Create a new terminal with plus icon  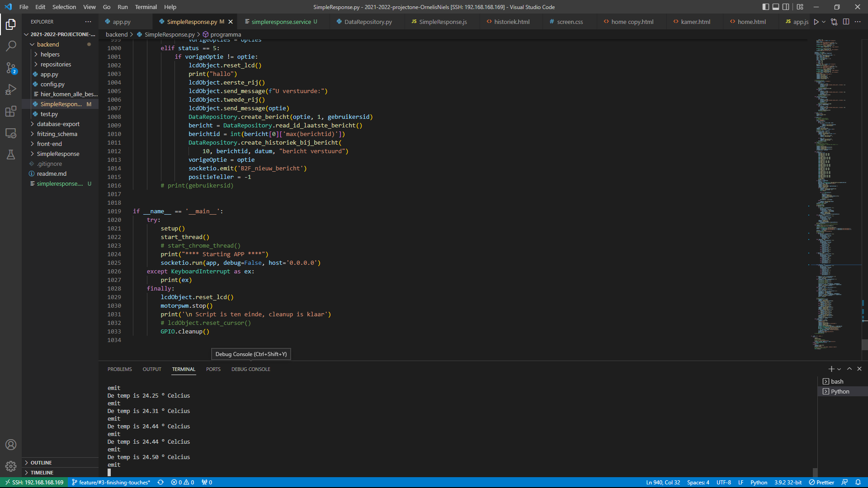[x=831, y=369]
